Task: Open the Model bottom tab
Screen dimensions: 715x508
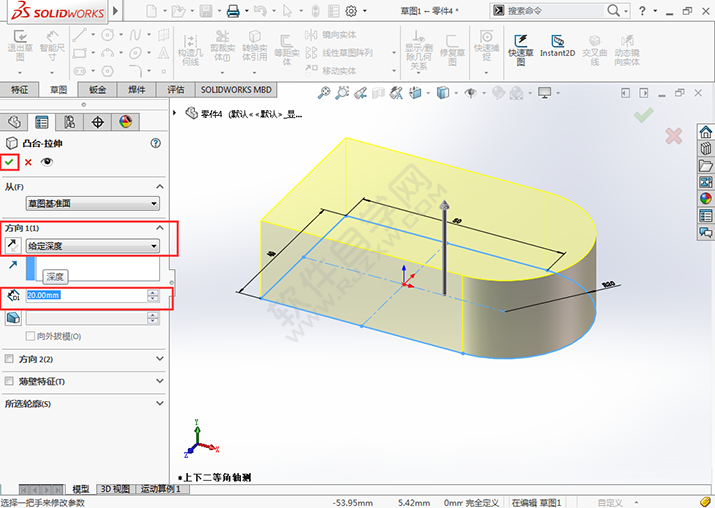Action: pos(81,489)
